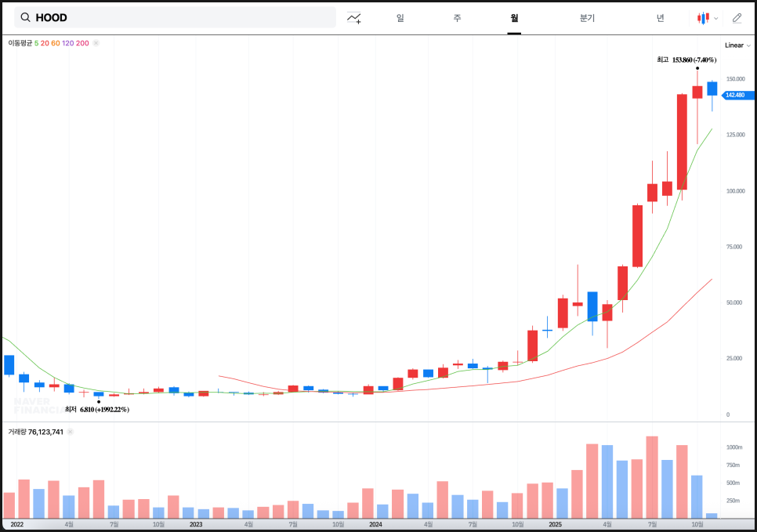Viewport: 757px width, 532px height.
Task: Click the HOOD ticker search field
Action: pyautogui.click(x=180, y=17)
